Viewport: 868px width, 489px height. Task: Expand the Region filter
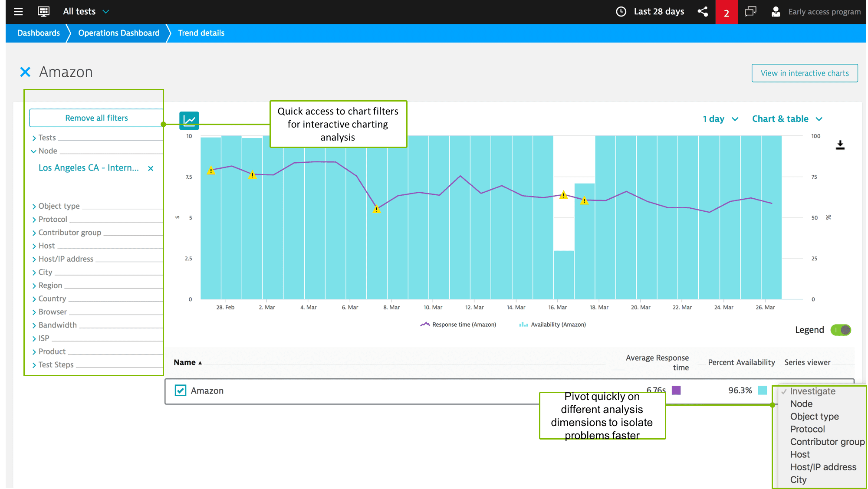tap(47, 286)
